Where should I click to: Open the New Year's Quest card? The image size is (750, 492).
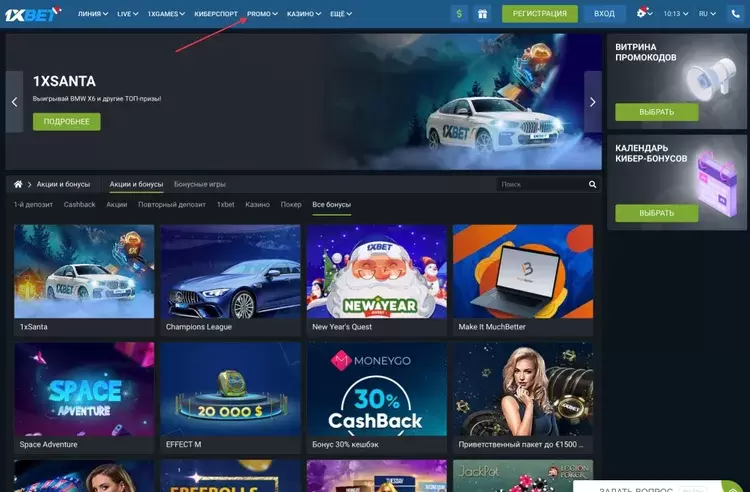click(377, 280)
